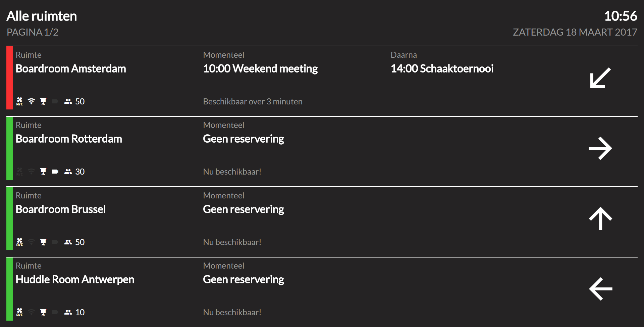Open the Boardroom Amsterdam room name

coord(71,68)
